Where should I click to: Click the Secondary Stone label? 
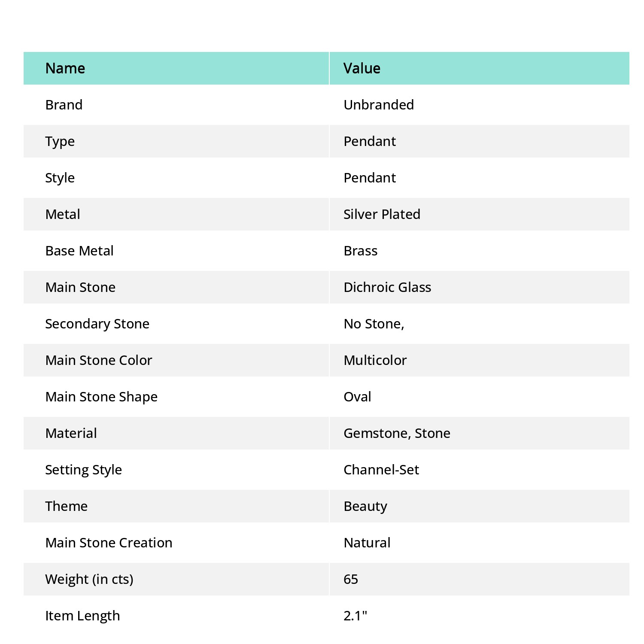(97, 324)
